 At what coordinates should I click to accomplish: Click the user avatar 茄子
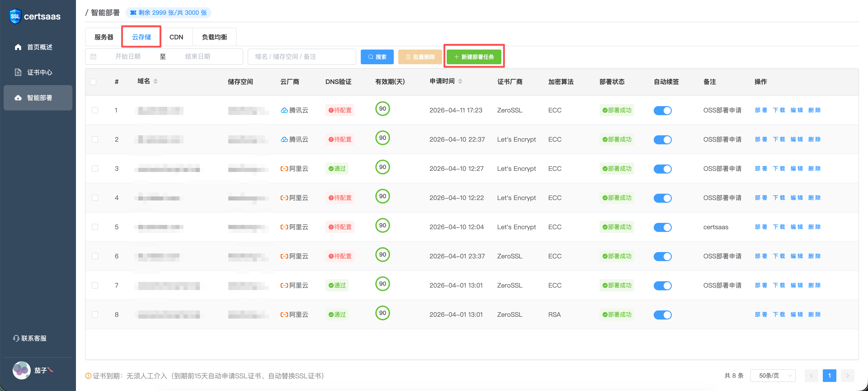pos(21,370)
